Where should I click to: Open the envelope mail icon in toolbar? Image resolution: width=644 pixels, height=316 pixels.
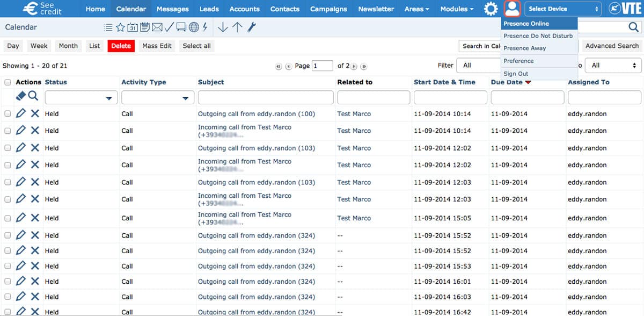click(157, 27)
